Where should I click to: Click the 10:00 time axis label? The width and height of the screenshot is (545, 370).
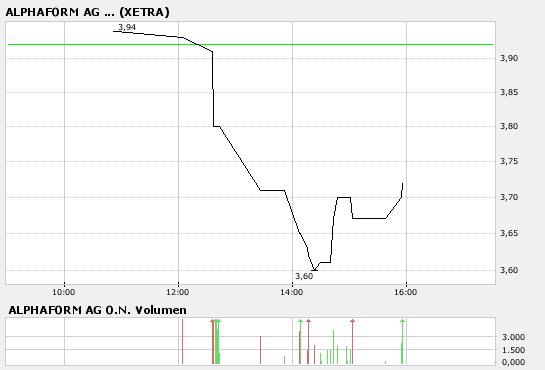(64, 292)
